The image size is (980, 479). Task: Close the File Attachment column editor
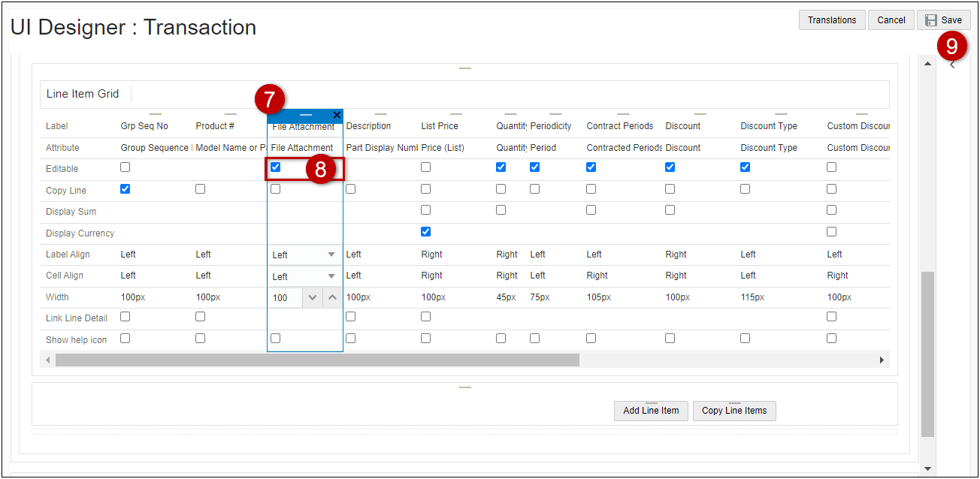coord(337,115)
